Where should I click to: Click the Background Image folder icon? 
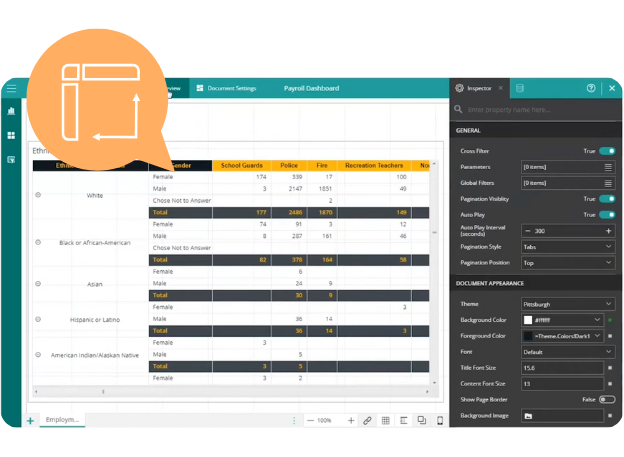point(528,416)
